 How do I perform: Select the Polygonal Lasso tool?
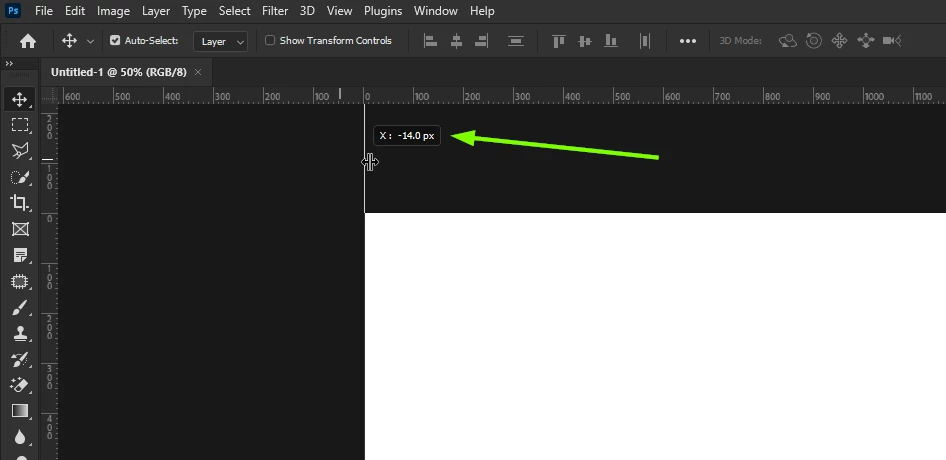click(19, 151)
